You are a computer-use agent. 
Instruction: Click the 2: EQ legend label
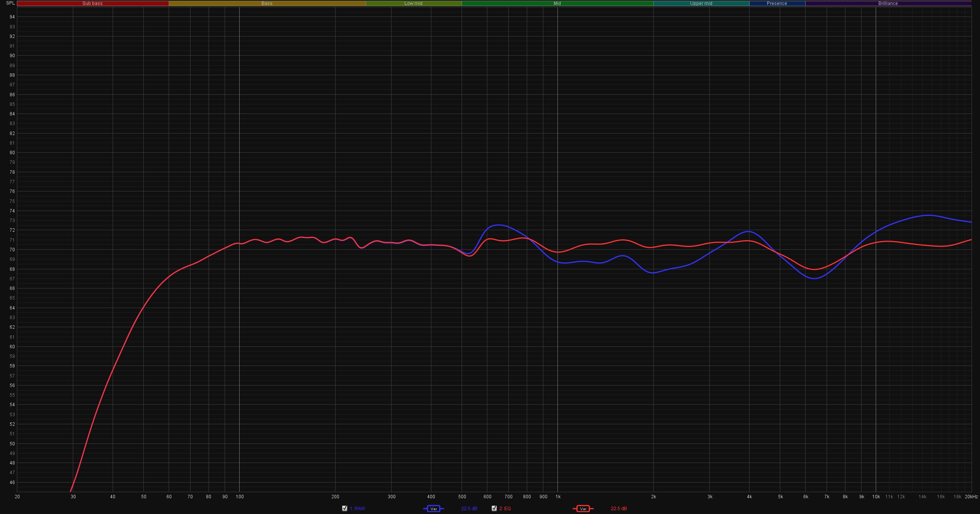coord(505,509)
